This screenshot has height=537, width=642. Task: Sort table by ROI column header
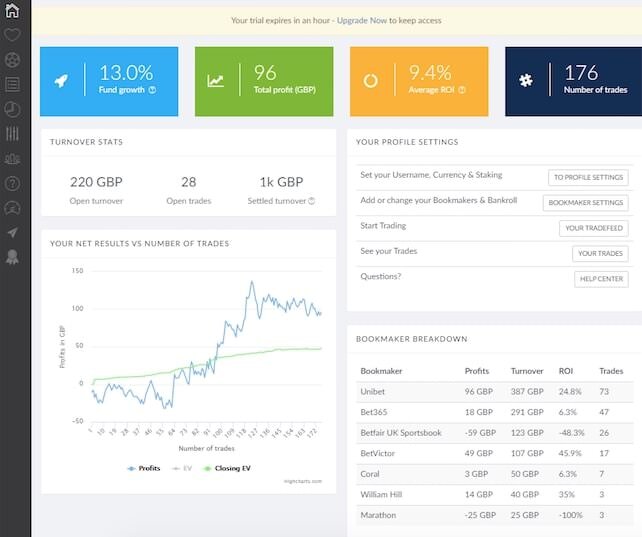tap(566, 371)
